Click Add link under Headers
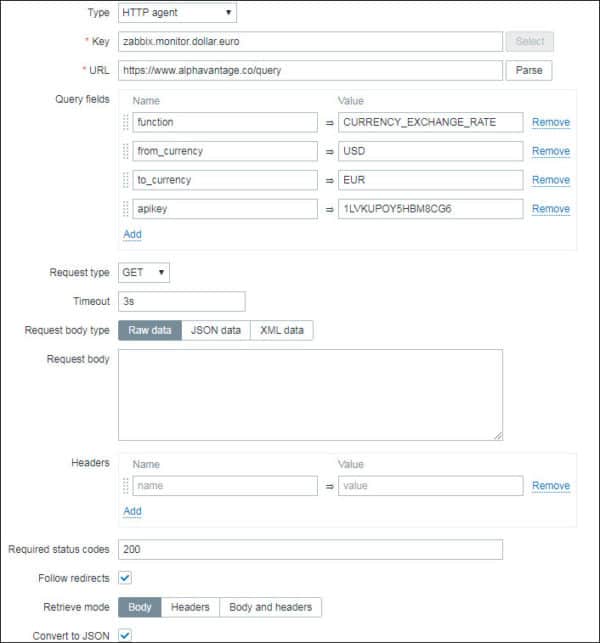600x643 pixels. 132,511
